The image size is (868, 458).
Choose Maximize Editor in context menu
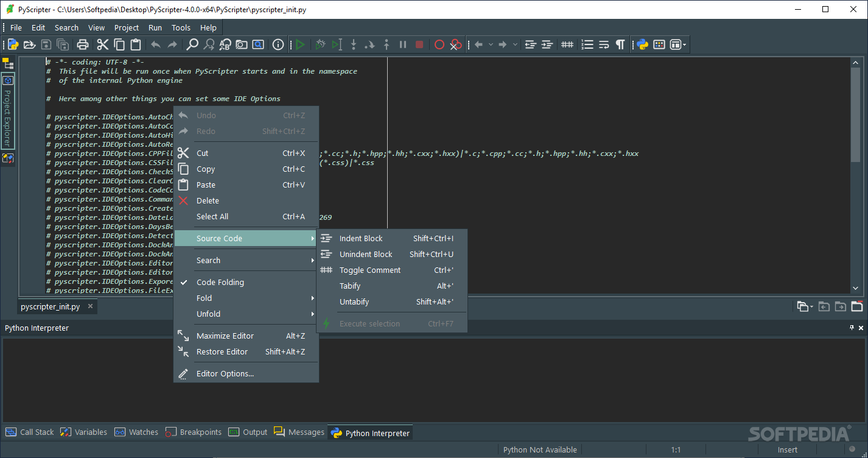tap(246, 336)
